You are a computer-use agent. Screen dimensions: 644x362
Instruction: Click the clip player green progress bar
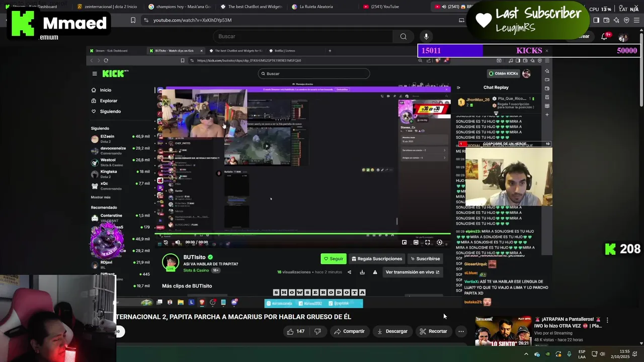pos(303,234)
